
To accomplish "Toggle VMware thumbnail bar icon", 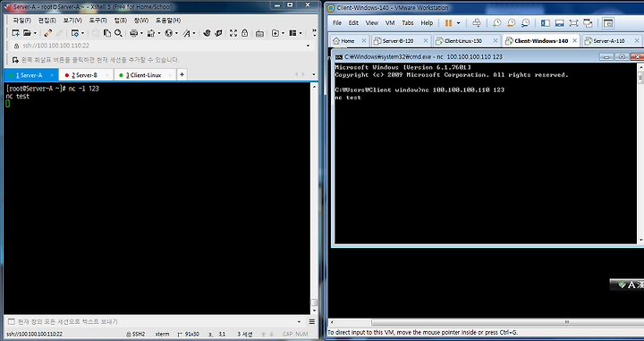I will [559, 23].
